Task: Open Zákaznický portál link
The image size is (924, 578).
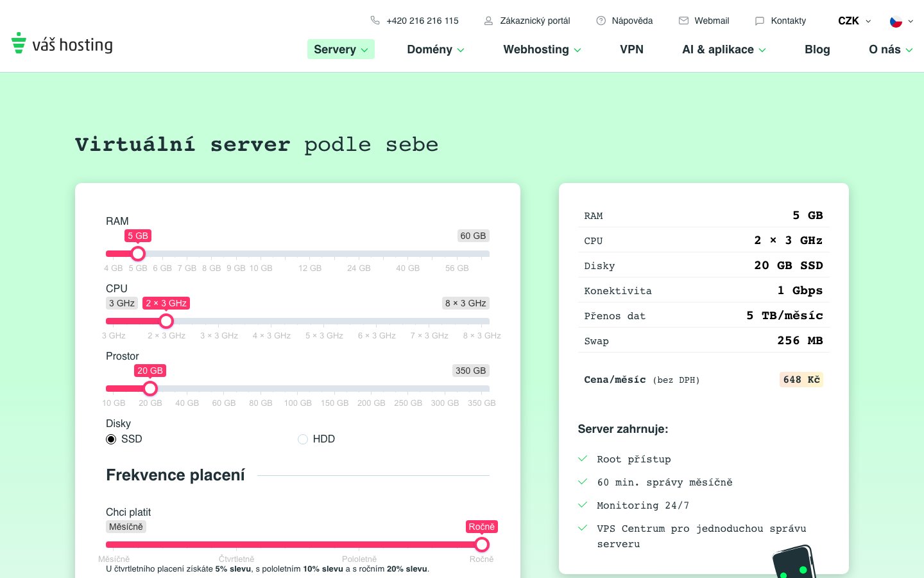Action: click(x=535, y=21)
